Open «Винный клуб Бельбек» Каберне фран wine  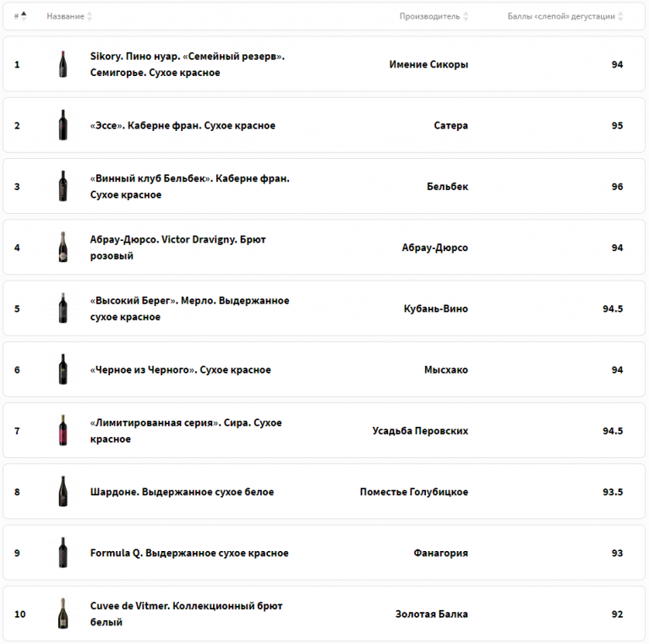tap(189, 187)
